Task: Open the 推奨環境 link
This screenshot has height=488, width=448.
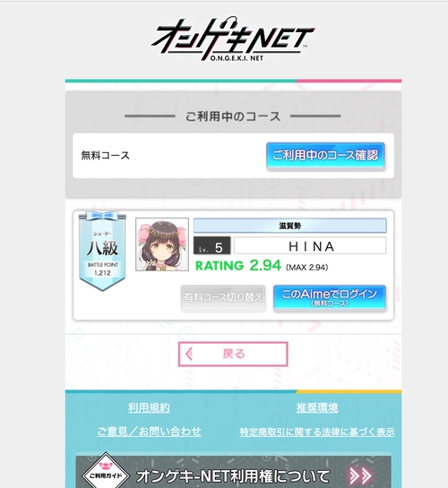Action: pyautogui.click(x=317, y=407)
